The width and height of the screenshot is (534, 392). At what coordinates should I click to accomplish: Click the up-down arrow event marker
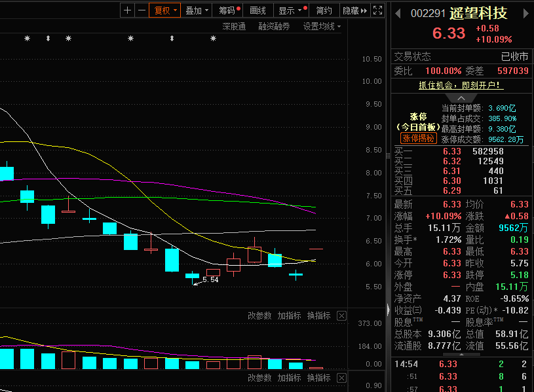point(48,39)
